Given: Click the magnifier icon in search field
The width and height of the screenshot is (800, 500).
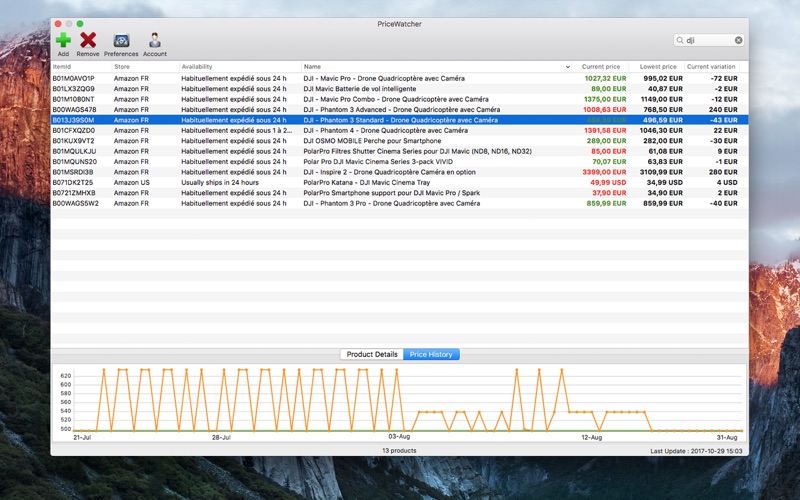Looking at the screenshot, I should click(680, 41).
